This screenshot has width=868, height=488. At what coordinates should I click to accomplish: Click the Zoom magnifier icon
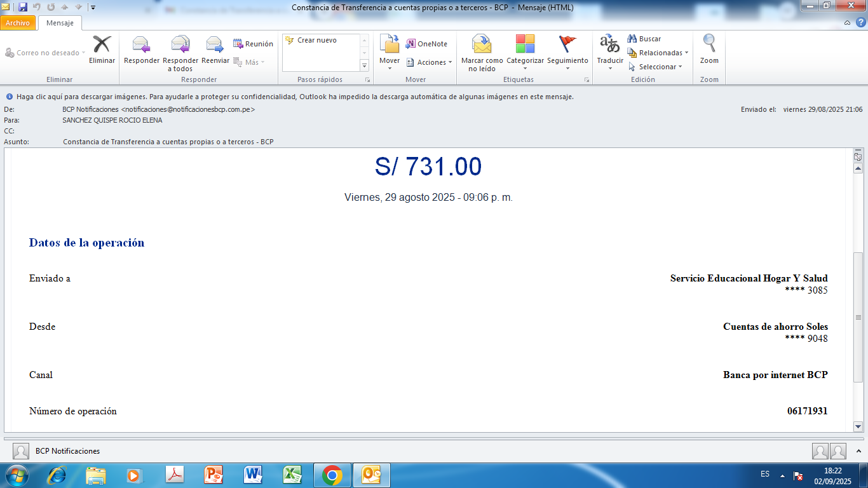point(709,46)
